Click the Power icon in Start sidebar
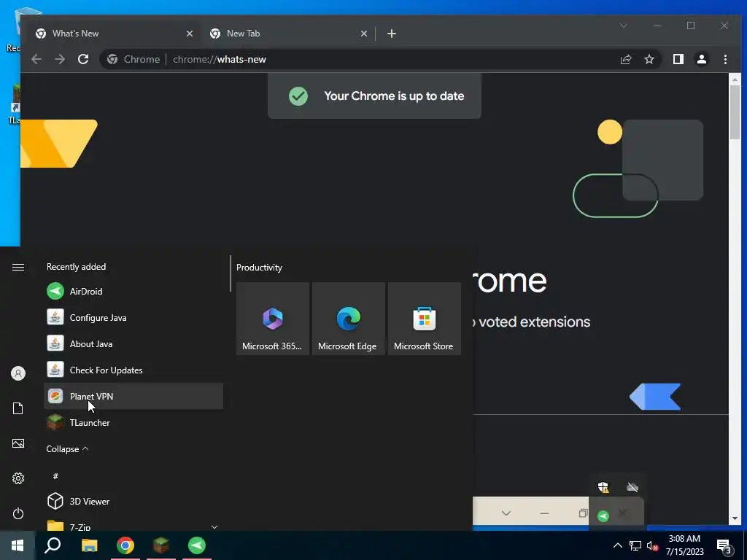747x560 pixels. pos(18,513)
